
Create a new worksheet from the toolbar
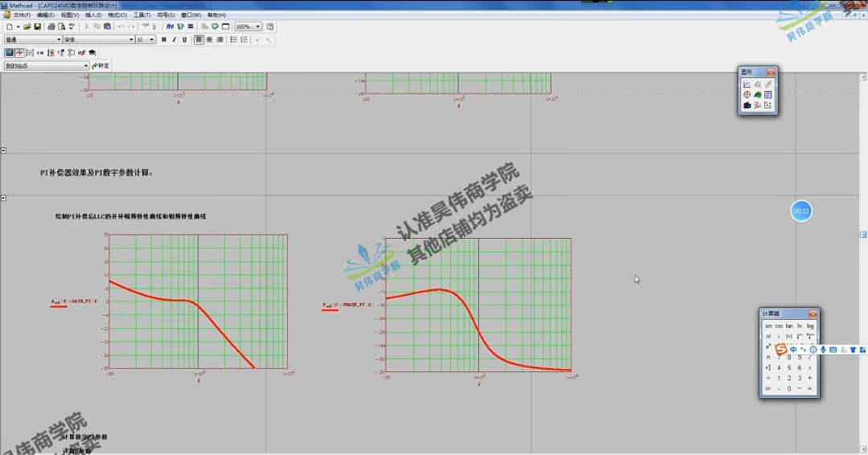10,27
